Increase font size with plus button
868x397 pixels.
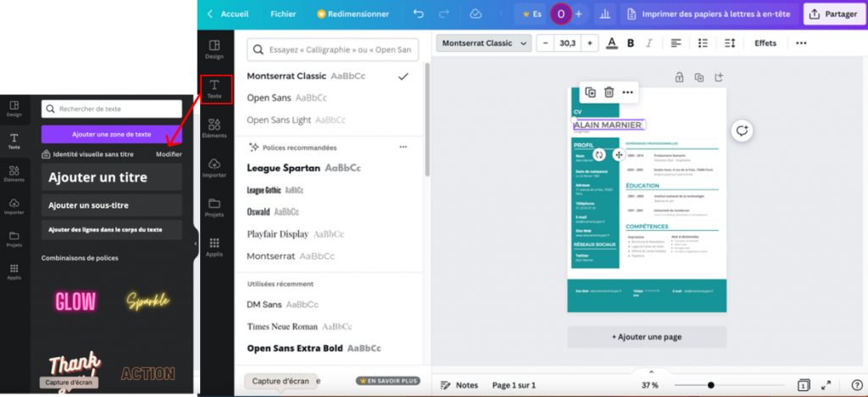[590, 43]
